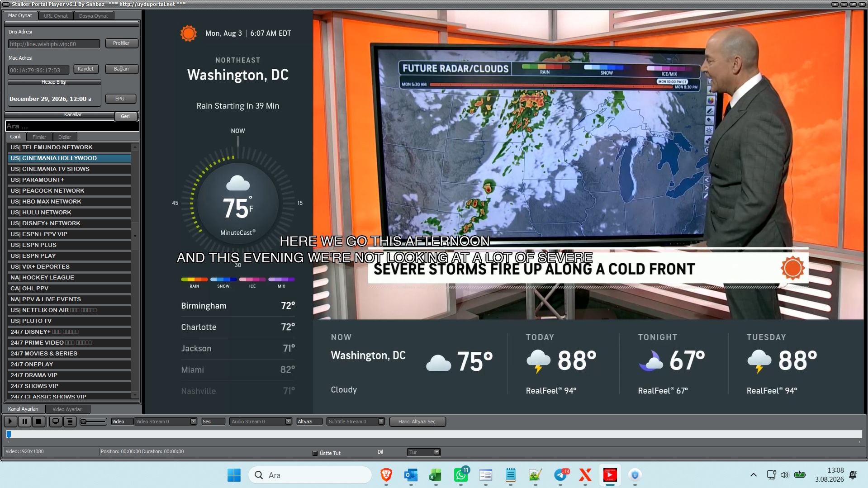
Task: Open the red X app on taskbar
Action: [x=585, y=475]
